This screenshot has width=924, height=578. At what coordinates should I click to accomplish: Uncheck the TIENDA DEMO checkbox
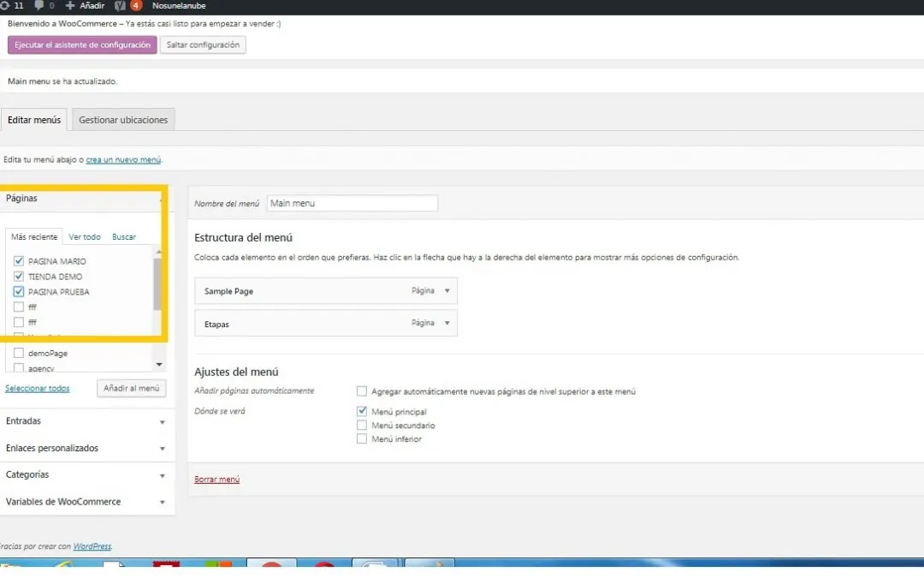[19, 277]
